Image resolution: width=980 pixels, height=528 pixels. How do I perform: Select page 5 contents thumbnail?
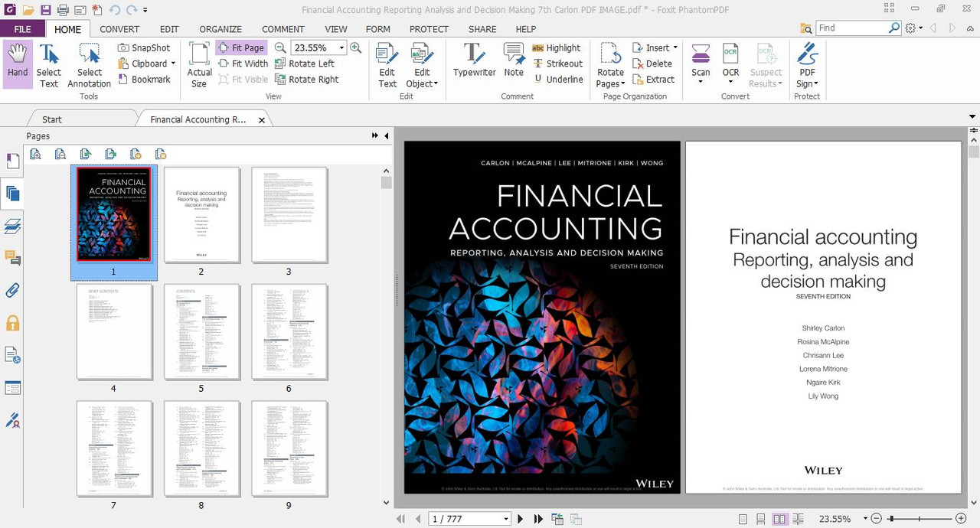[x=201, y=332]
